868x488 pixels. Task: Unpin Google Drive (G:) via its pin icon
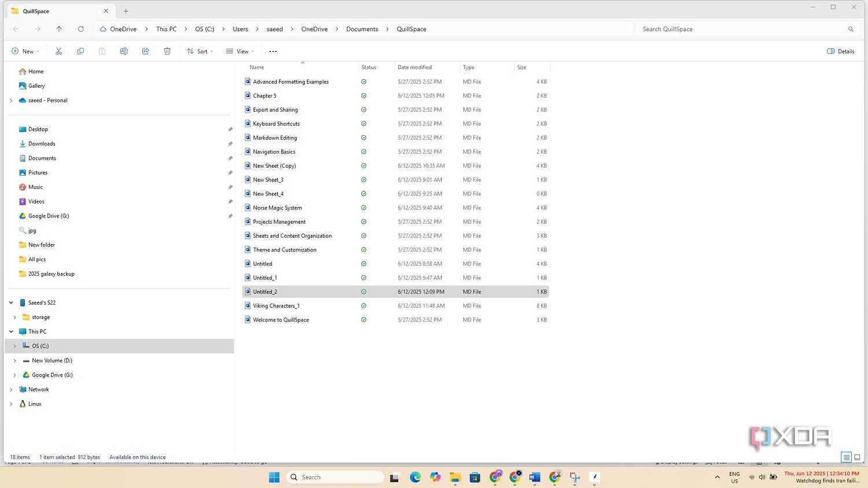[x=230, y=216]
